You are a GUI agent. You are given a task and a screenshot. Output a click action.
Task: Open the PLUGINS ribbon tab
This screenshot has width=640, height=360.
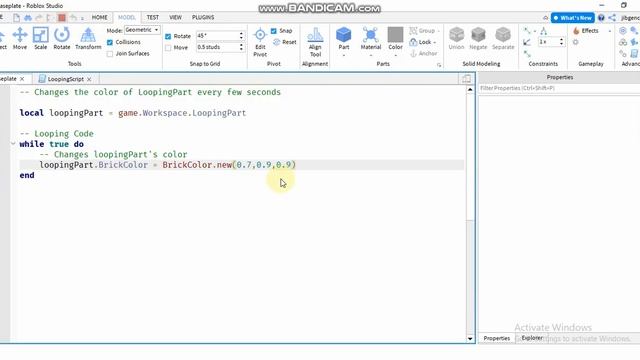(203, 18)
